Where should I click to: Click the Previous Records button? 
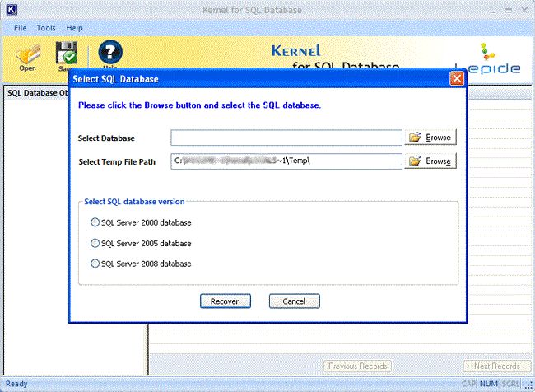[x=357, y=366]
